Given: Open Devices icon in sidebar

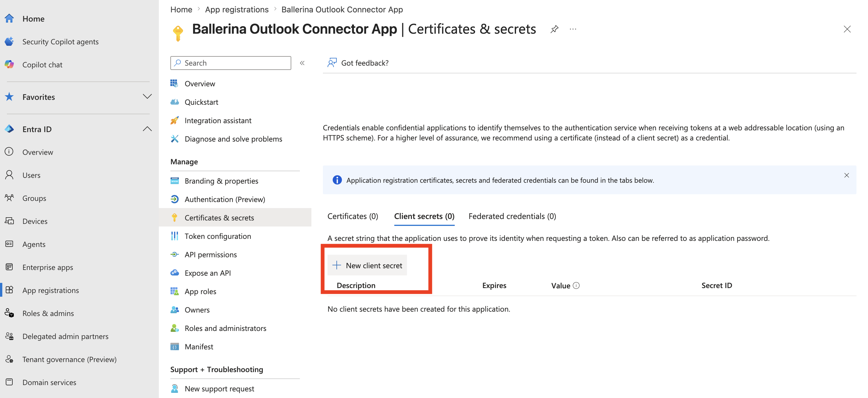Looking at the screenshot, I should click(x=9, y=221).
